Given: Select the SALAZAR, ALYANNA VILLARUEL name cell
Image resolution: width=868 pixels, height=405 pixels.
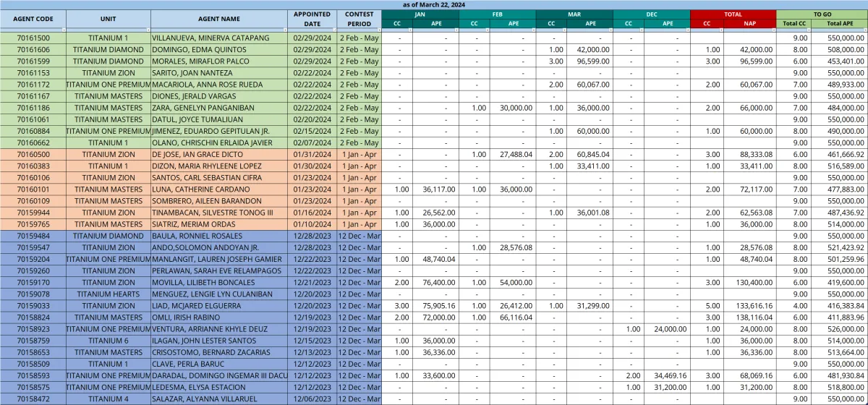Looking at the screenshot, I should (x=220, y=398).
